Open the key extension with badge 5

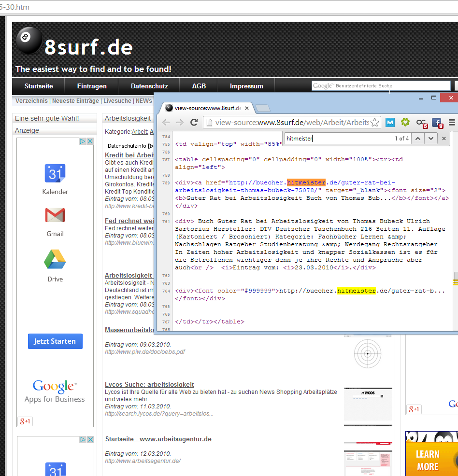(x=422, y=123)
